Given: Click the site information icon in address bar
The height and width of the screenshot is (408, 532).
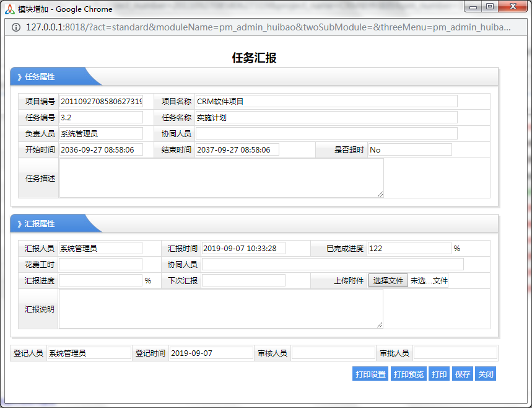Looking at the screenshot, I should 15,27.
